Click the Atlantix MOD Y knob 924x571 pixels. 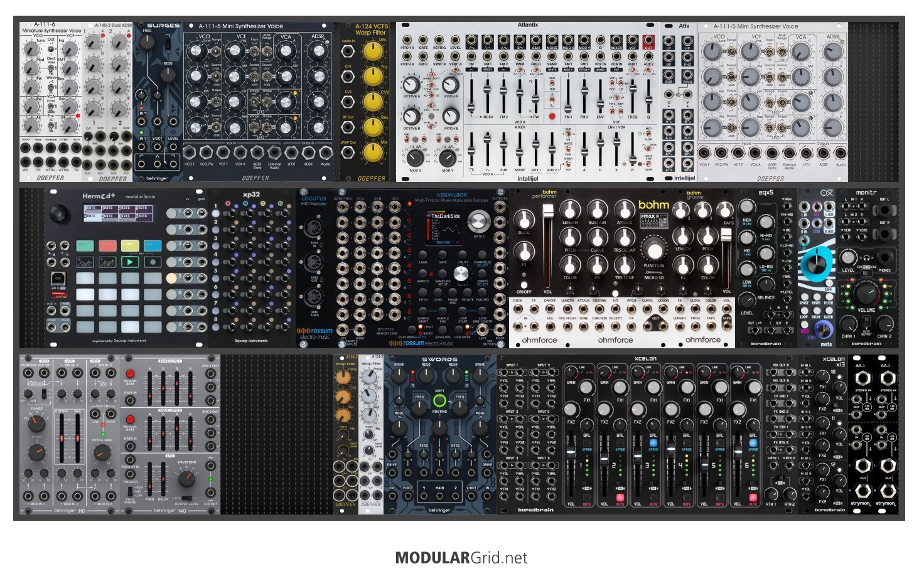point(447,157)
